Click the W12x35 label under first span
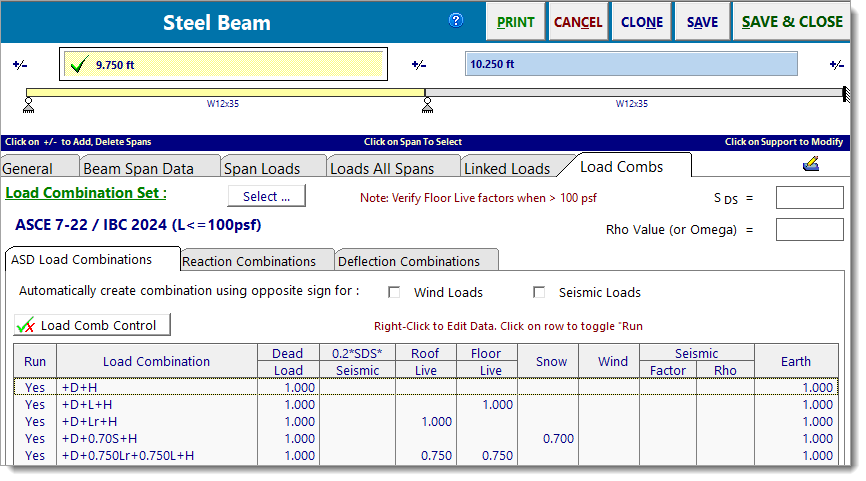This screenshot has width=866, height=481. (223, 103)
